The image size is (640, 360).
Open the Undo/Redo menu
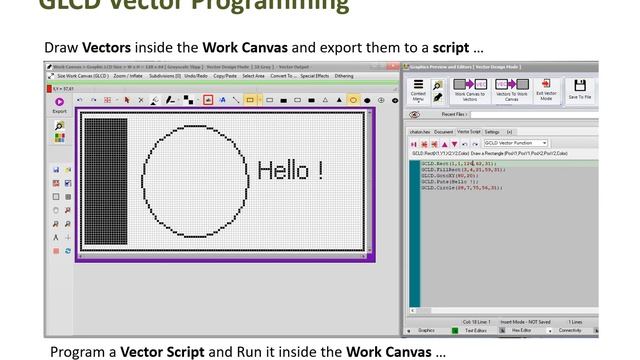[x=196, y=76]
